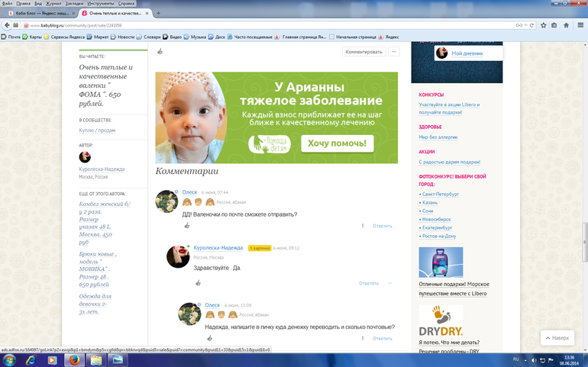This screenshot has width=588, height=367.
Task: Open the bookmarks list icon beside the star
Action: [554, 25]
